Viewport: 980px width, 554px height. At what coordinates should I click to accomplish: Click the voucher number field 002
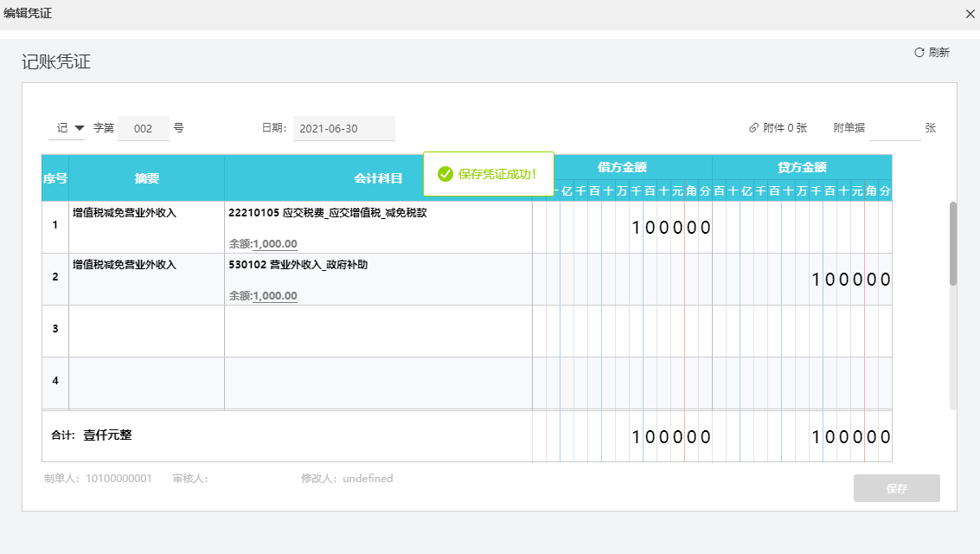tap(144, 128)
